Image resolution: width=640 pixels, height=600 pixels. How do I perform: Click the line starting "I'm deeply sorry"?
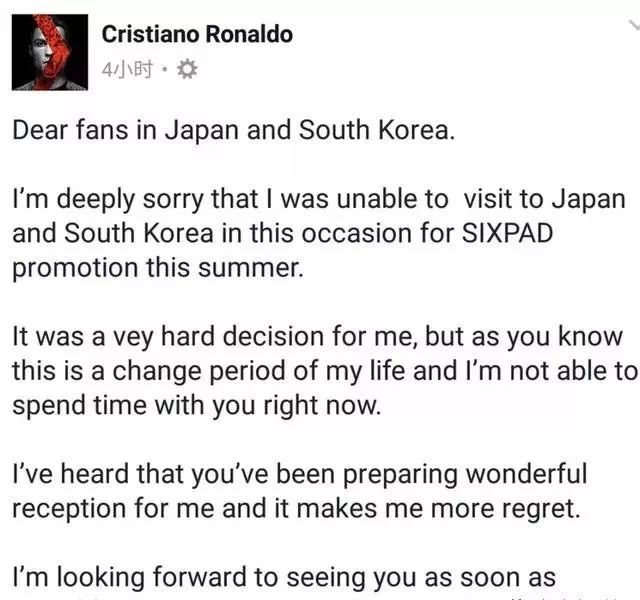[x=314, y=199]
